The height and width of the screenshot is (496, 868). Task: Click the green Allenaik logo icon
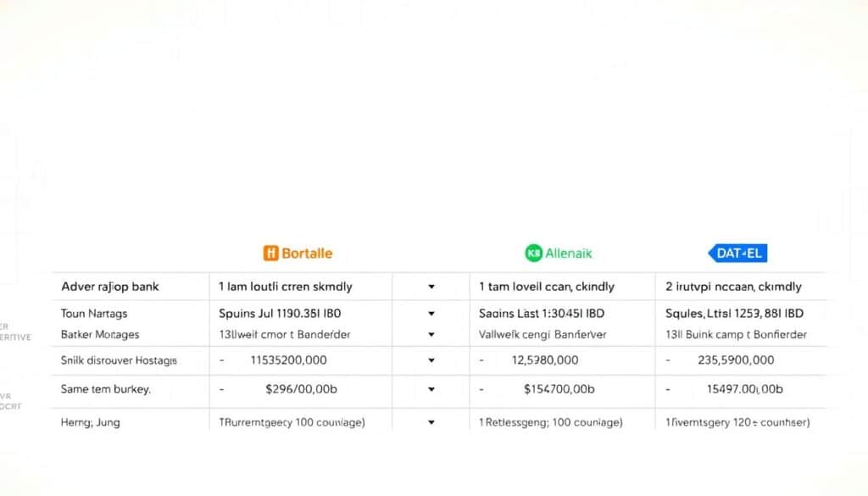(533, 253)
